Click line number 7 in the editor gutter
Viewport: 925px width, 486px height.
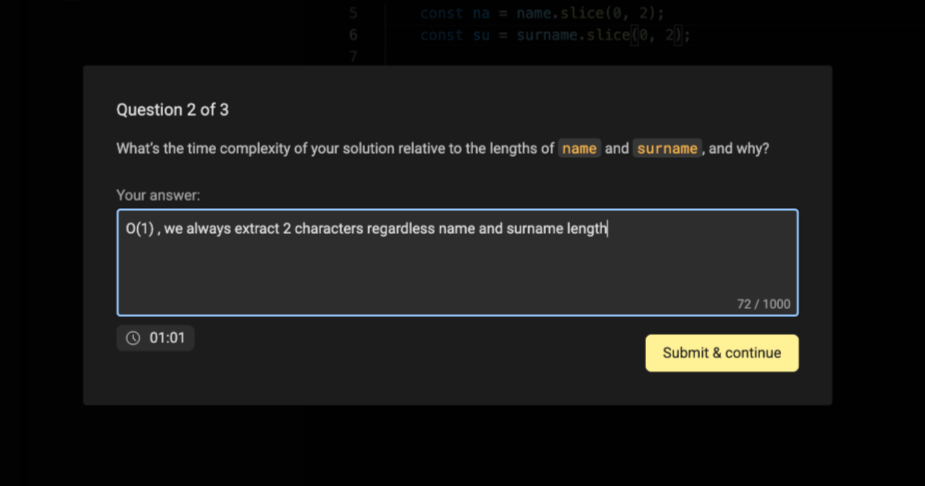pyautogui.click(x=353, y=57)
